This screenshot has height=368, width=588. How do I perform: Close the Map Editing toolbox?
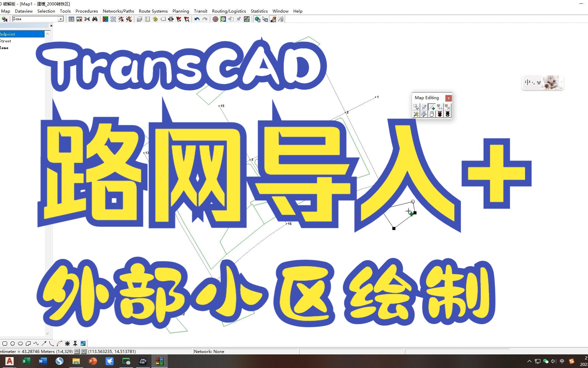click(x=448, y=98)
